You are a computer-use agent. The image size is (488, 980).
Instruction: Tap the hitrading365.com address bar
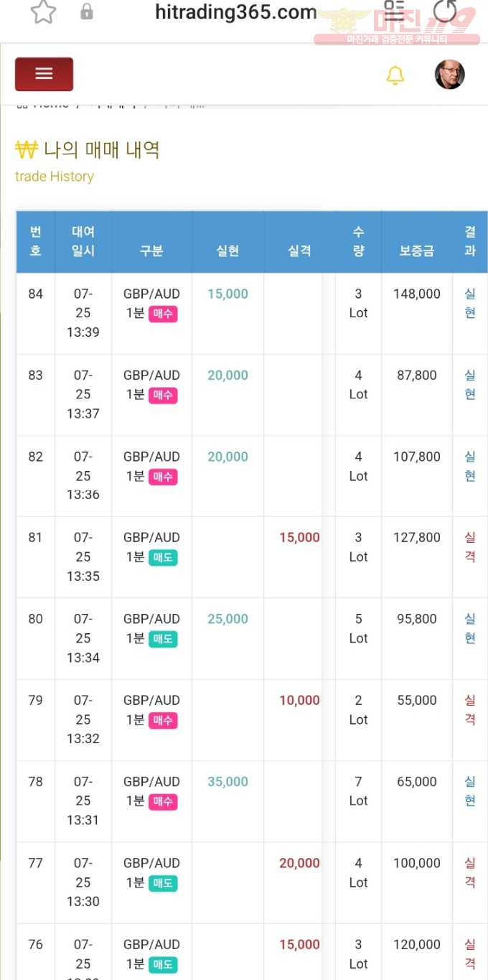click(x=236, y=12)
